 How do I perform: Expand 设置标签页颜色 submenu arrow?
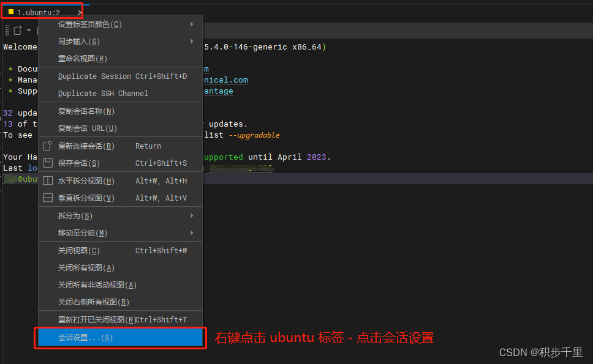192,24
